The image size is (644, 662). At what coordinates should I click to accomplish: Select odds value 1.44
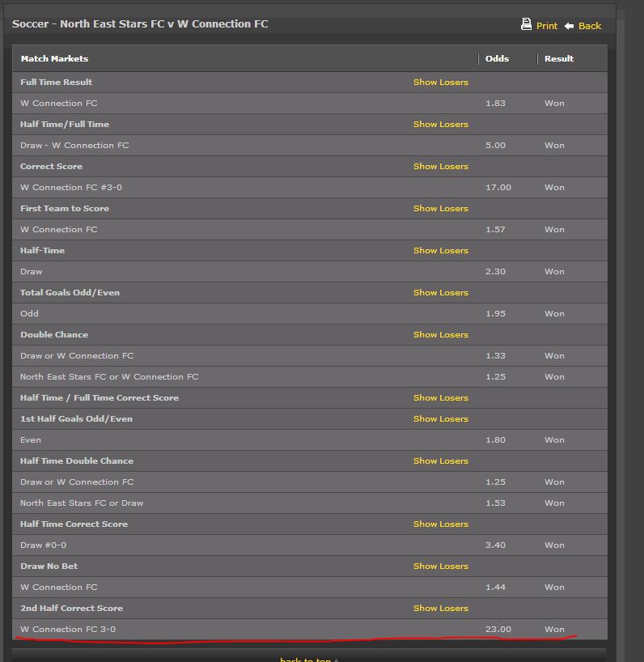495,588
